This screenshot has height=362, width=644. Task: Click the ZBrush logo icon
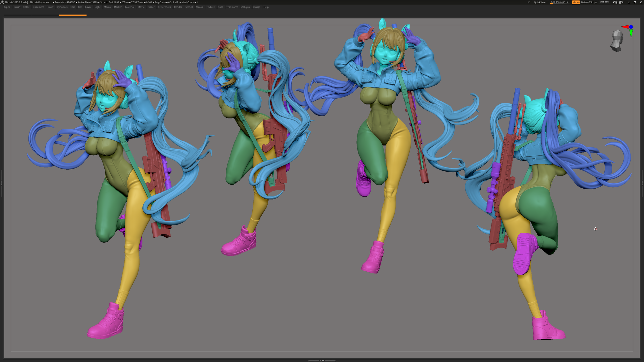2,2
